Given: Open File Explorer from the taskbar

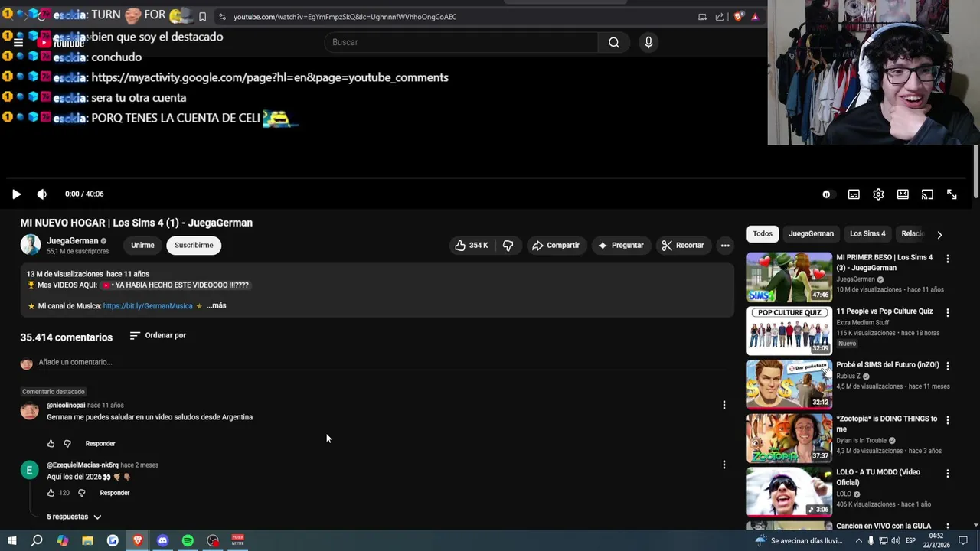Looking at the screenshot, I should coord(87,541).
